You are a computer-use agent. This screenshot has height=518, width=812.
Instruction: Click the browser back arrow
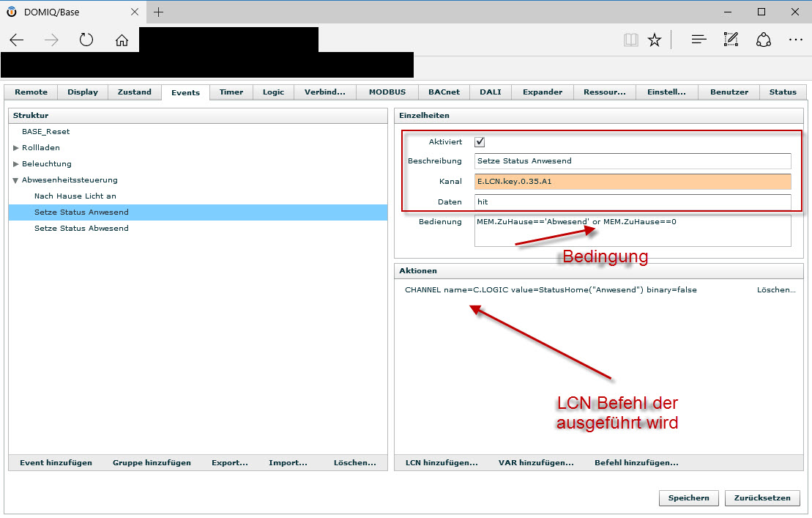17,40
